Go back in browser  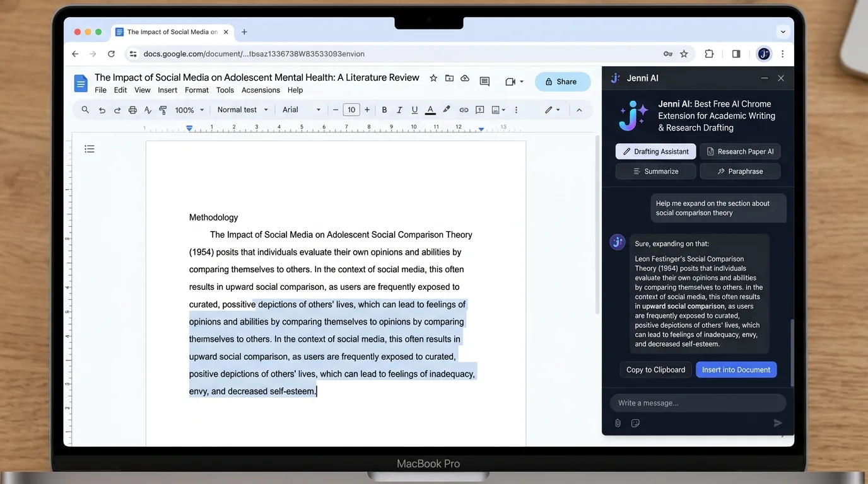(x=75, y=54)
